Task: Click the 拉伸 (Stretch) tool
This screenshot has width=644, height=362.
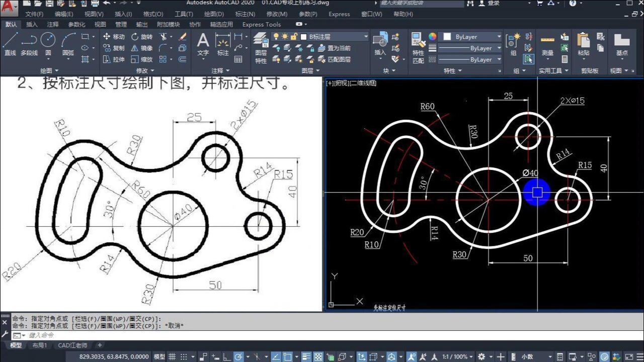Action: (114, 59)
